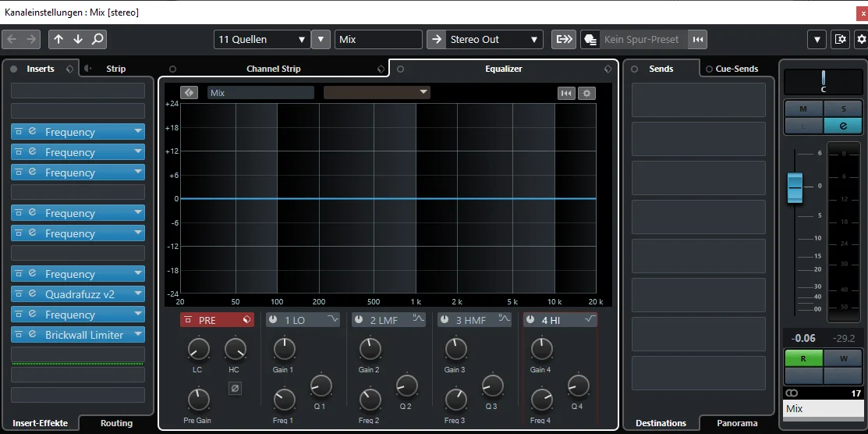The width and height of the screenshot is (868, 434).
Task: Click the preset diamond on the Inserts tab
Action: click(69, 69)
